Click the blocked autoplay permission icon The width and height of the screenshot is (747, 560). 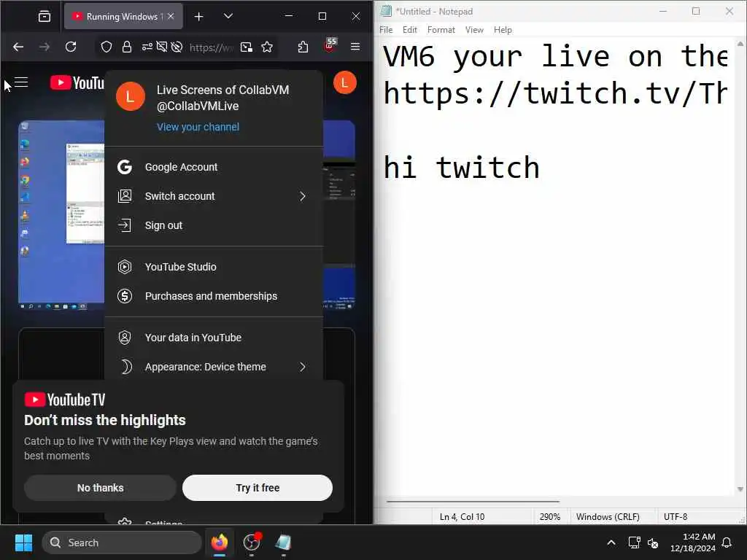click(177, 47)
